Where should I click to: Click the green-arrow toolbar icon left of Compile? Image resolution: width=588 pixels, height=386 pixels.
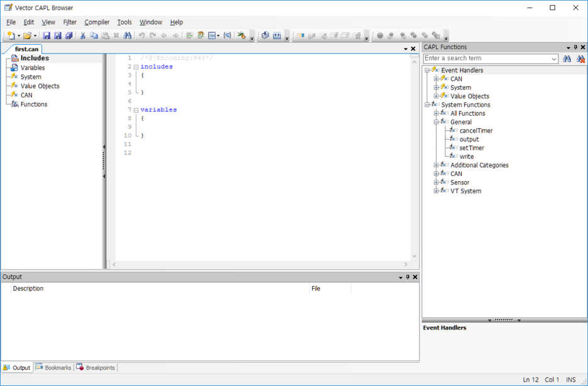(241, 36)
